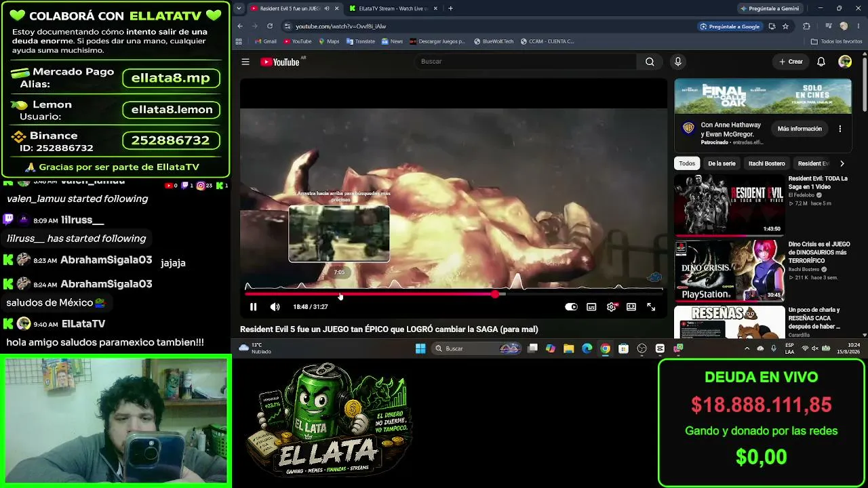The width and height of the screenshot is (868, 488).
Task: Click the Pregúntale a Gemini button
Action: (770, 8)
